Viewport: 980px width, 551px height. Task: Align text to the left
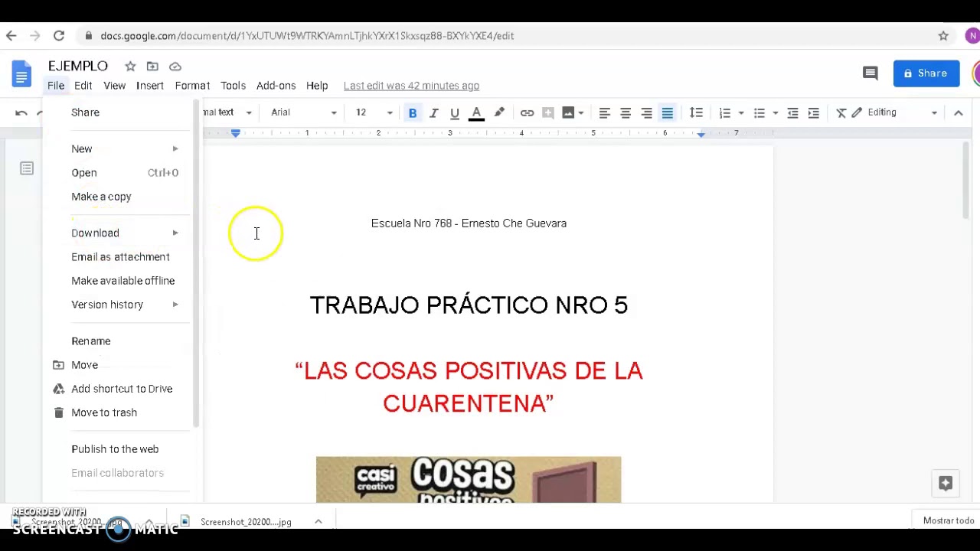pos(604,113)
